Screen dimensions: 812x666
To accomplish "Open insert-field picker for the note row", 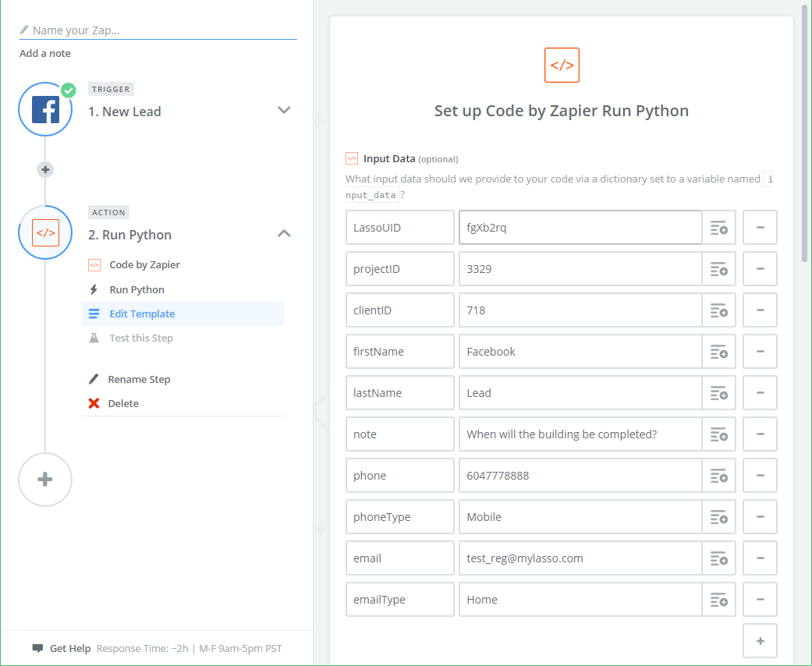I will coord(718,434).
